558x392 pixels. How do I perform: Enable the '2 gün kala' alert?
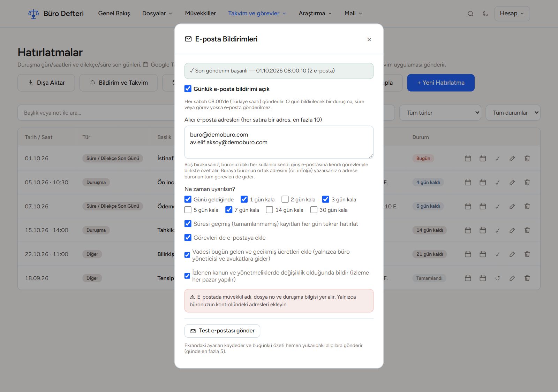tap(285, 200)
